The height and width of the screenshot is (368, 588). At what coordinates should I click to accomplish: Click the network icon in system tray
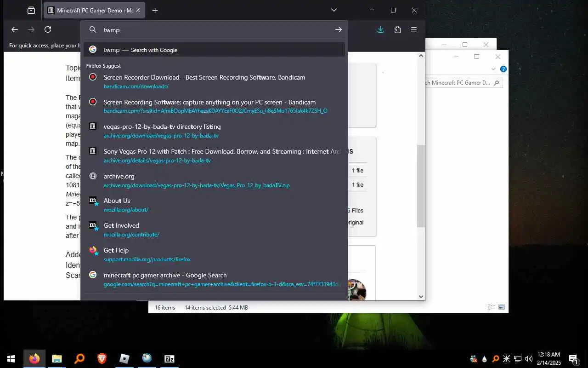[517, 359]
